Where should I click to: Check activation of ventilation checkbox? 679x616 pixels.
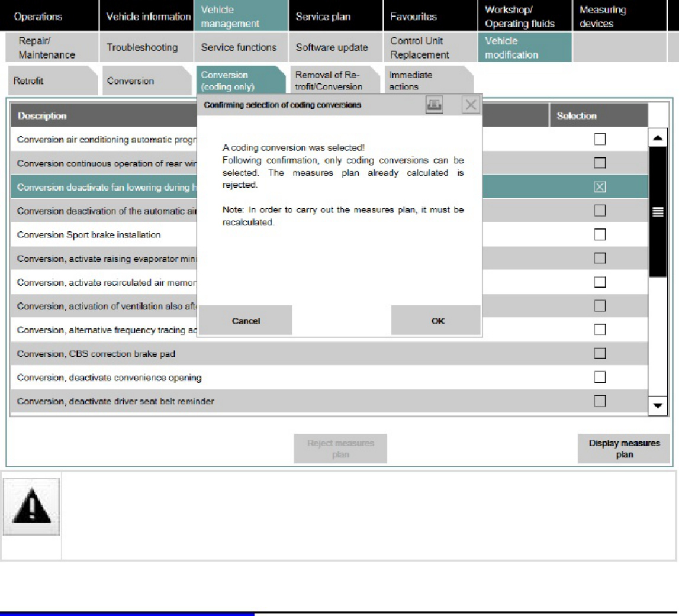point(600,306)
